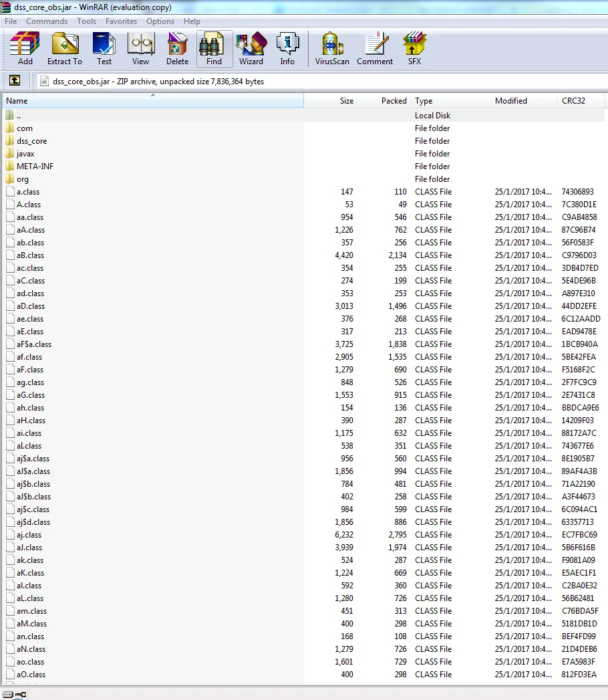The height and width of the screenshot is (700, 608).
Task: Click the Add toolbar icon
Action: click(x=25, y=49)
